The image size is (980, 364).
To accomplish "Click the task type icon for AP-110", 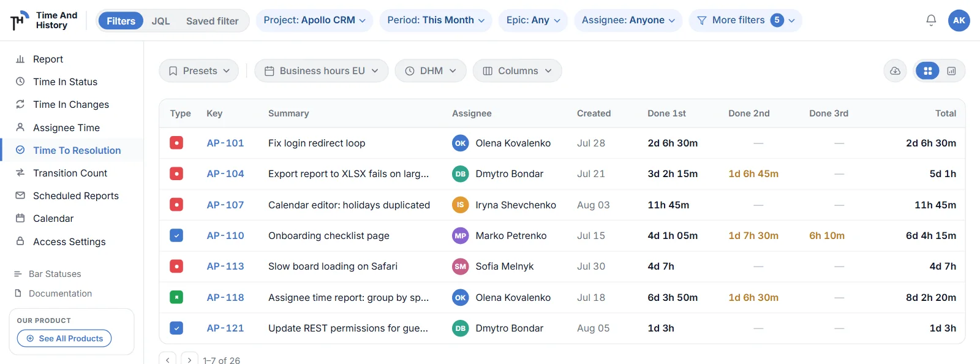I will [x=176, y=235].
